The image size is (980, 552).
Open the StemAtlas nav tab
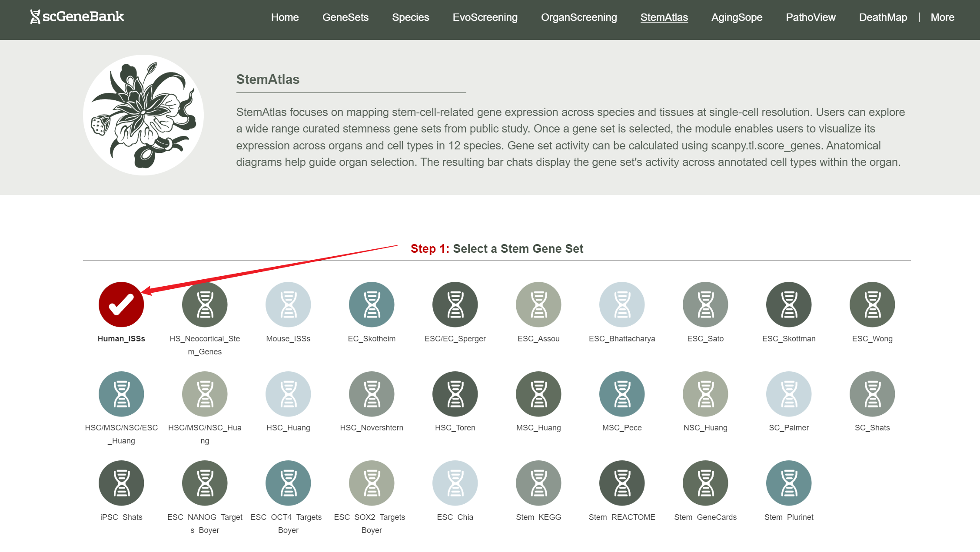point(664,17)
